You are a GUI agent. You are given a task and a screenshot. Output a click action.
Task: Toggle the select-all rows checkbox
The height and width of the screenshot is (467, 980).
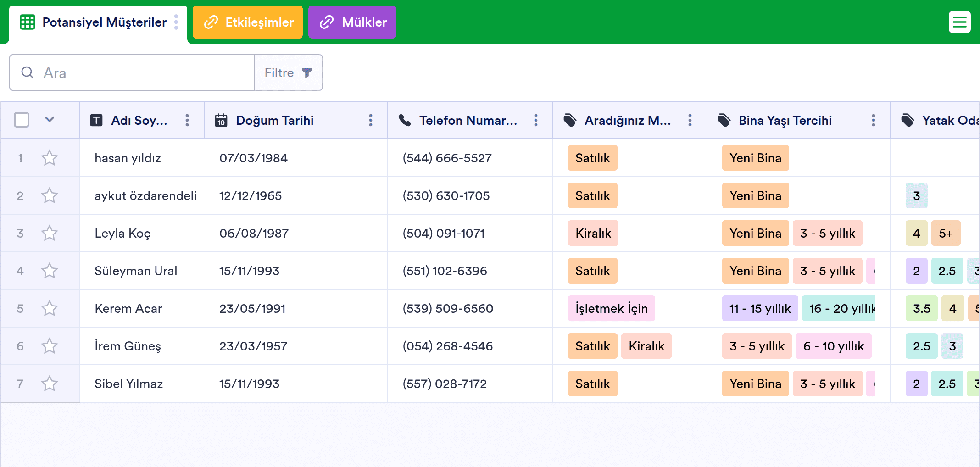tap(22, 120)
